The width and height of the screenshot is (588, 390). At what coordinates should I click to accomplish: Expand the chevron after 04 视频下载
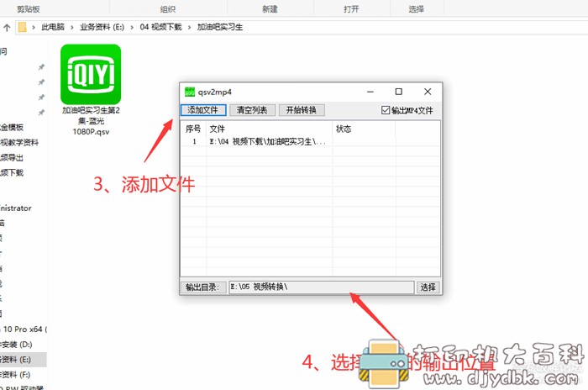[189, 27]
